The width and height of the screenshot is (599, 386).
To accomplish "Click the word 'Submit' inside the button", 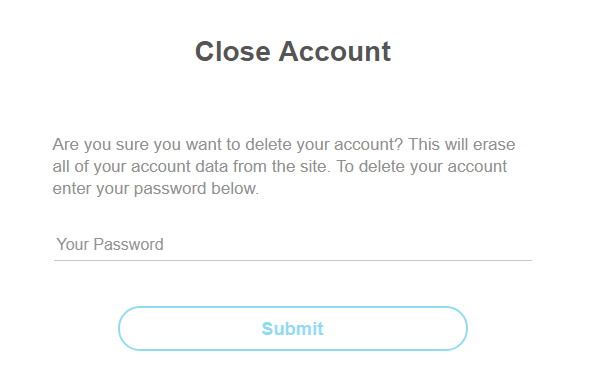I will (x=293, y=329).
